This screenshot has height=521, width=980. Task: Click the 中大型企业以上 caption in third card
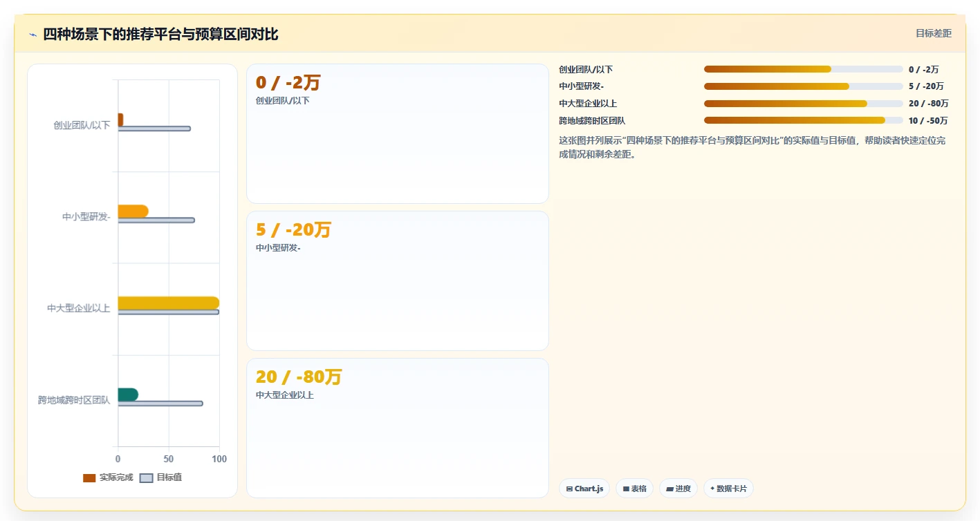[285, 395]
